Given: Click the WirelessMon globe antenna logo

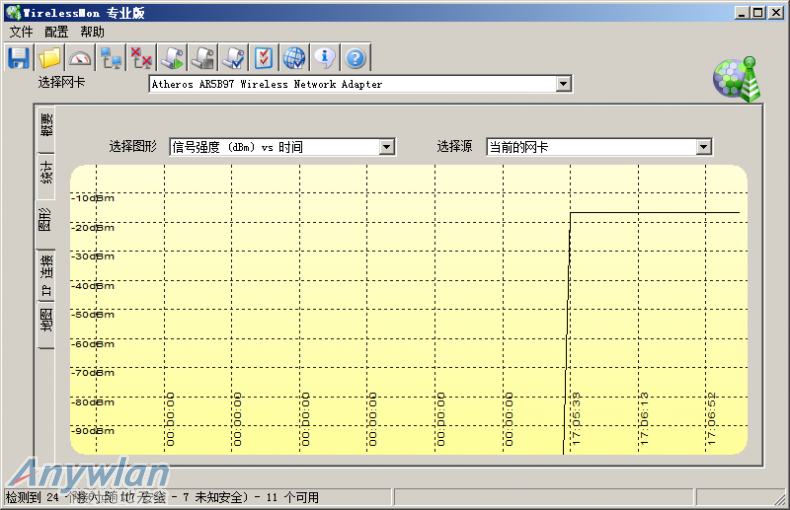Looking at the screenshot, I should point(737,79).
